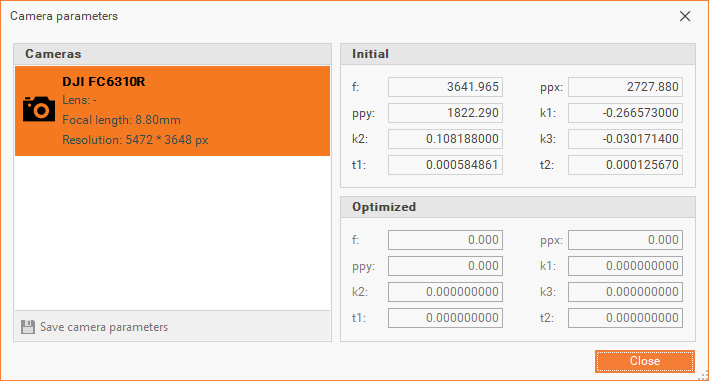The height and width of the screenshot is (381, 709).
Task: Click the Initial f field 3641.965
Action: 445,87
